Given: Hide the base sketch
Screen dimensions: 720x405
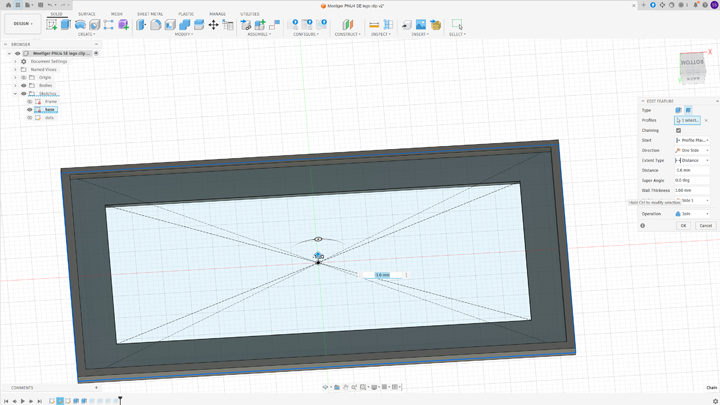Looking at the screenshot, I should coord(30,110).
